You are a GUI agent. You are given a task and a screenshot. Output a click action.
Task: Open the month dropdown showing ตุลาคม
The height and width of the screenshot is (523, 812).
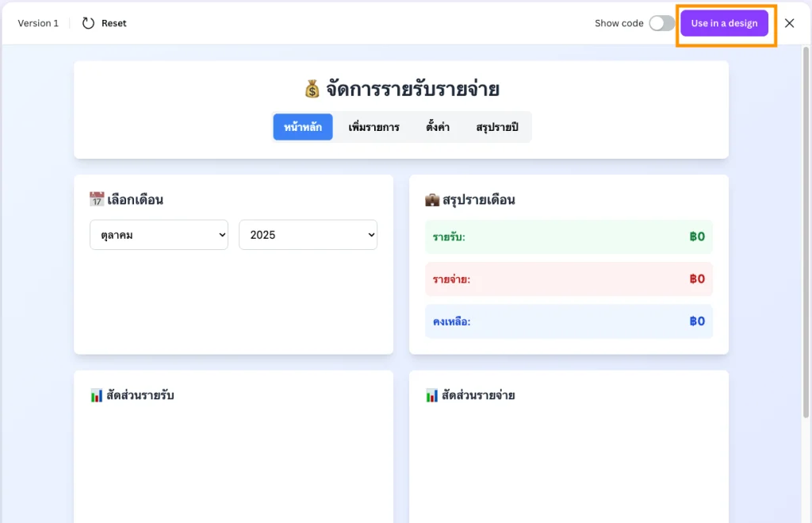click(x=159, y=235)
